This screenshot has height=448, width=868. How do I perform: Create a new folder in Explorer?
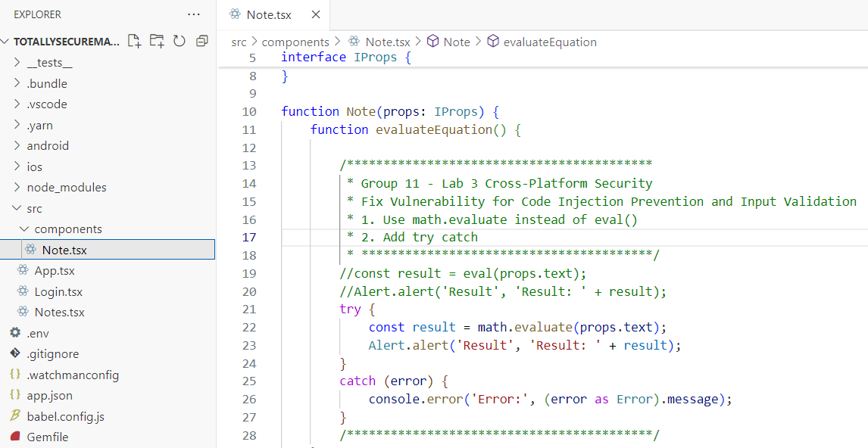click(x=158, y=41)
